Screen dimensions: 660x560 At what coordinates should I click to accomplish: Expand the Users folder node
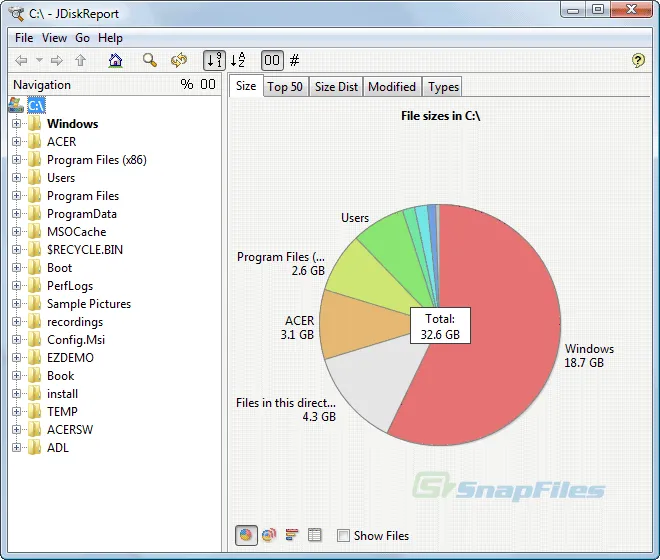pos(16,178)
